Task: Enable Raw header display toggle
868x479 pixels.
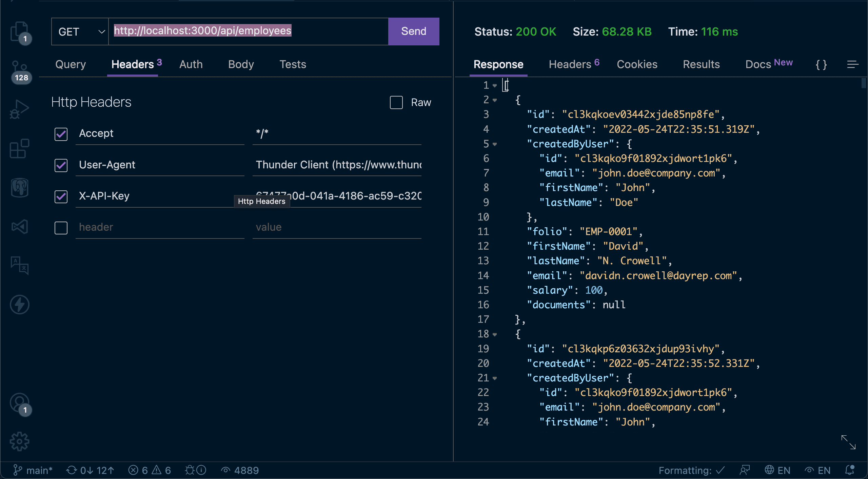Action: coord(396,102)
